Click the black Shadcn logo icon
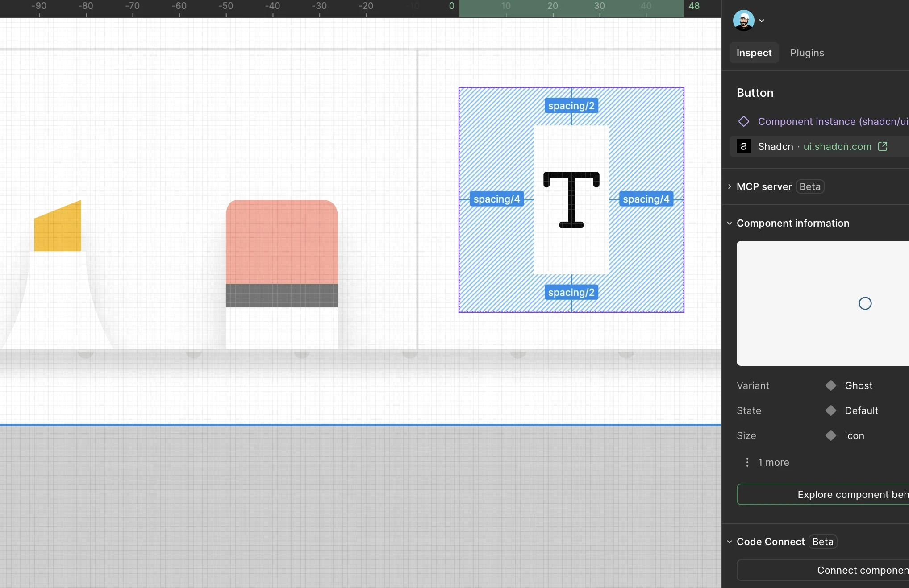This screenshot has width=909, height=588. coord(743,146)
